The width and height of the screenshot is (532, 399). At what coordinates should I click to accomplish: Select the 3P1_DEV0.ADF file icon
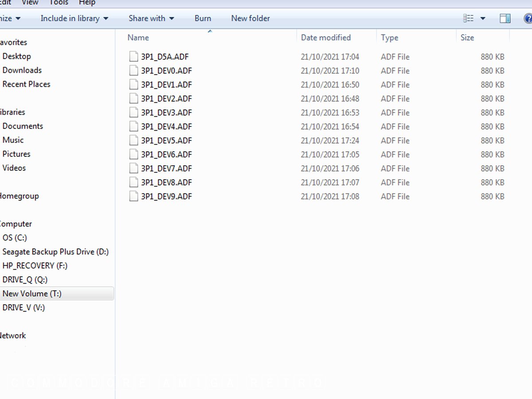(133, 70)
